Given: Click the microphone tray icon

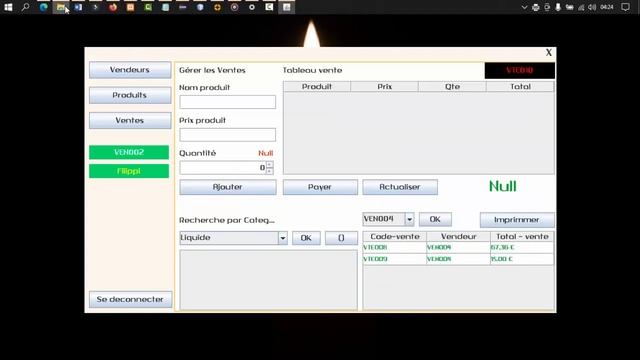Looking at the screenshot, I should point(558,7).
